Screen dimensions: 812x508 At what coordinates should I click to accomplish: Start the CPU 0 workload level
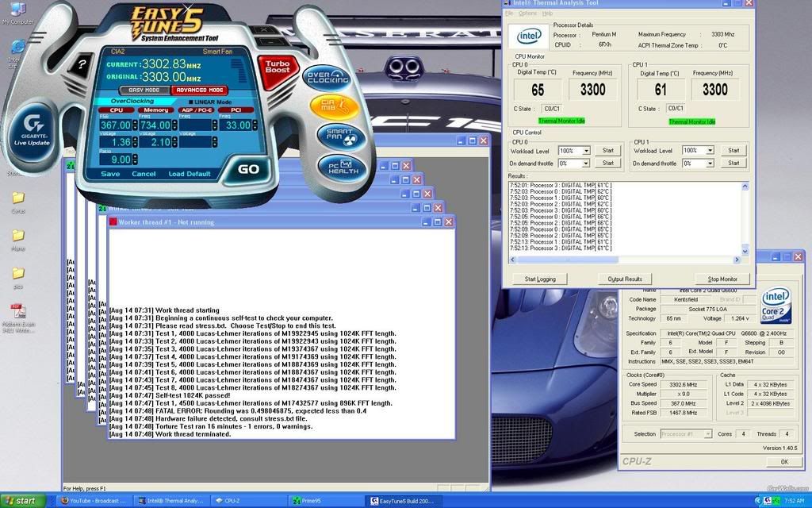[x=608, y=150]
